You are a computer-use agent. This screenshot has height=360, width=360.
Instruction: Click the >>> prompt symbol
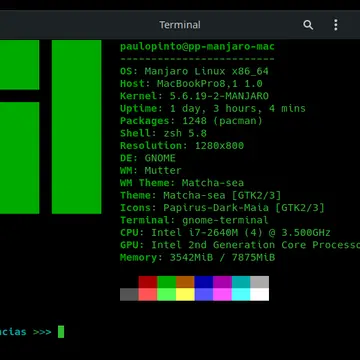point(42,332)
